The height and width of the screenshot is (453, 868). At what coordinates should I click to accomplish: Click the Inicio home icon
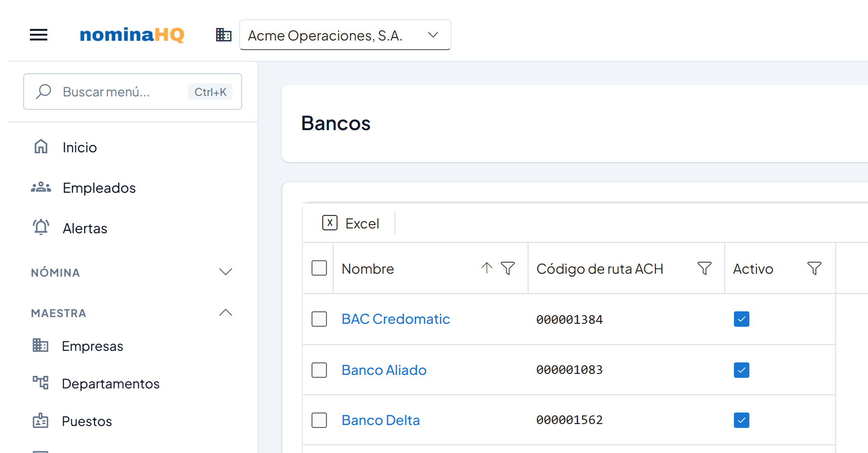pyautogui.click(x=41, y=147)
